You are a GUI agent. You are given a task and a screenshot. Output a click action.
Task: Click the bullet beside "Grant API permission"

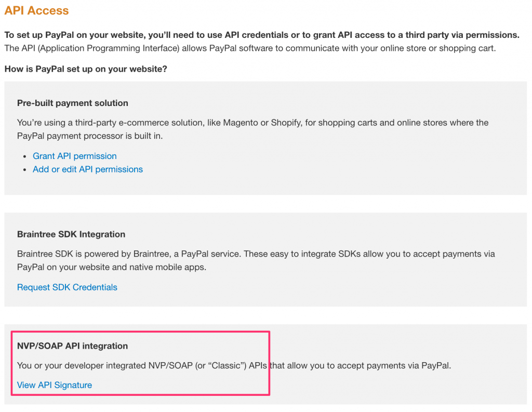25,156
